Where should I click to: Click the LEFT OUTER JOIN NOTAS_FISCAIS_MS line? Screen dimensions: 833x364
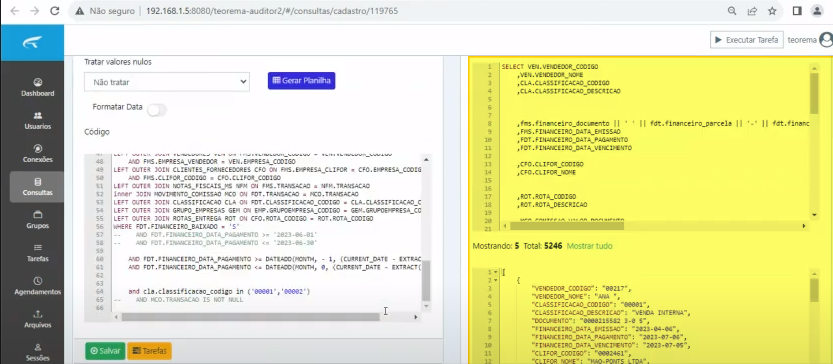tap(241, 186)
